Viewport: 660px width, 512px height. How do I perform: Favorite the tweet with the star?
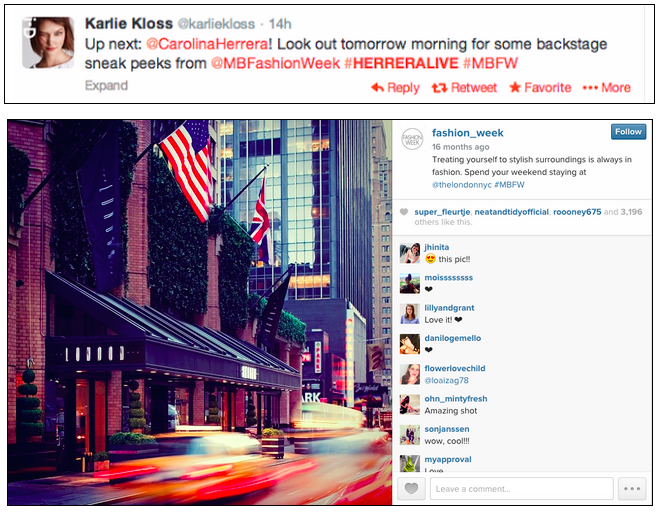540,88
